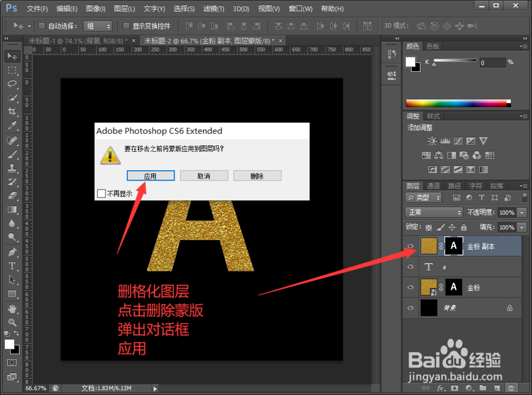Image resolution: width=532 pixels, height=395 pixels.
Task: Check the 不再显示 checkbox in the dialog
Action: click(101, 193)
